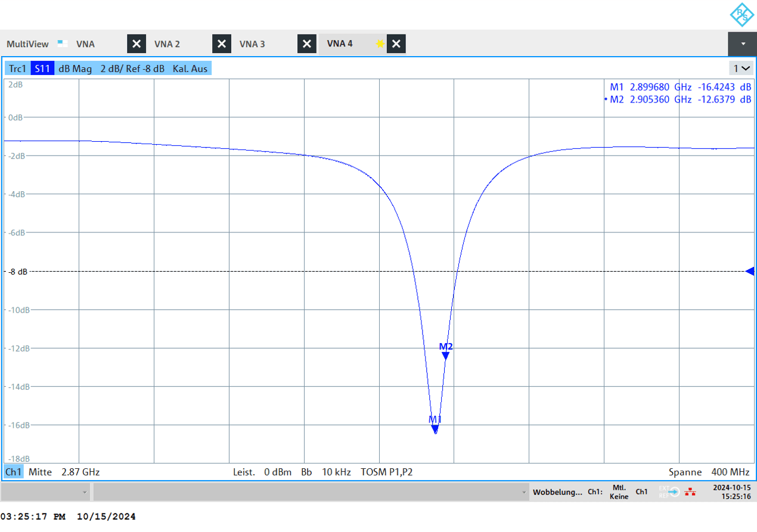Click the red network status icon
This screenshot has width=757, height=532.
[x=690, y=492]
